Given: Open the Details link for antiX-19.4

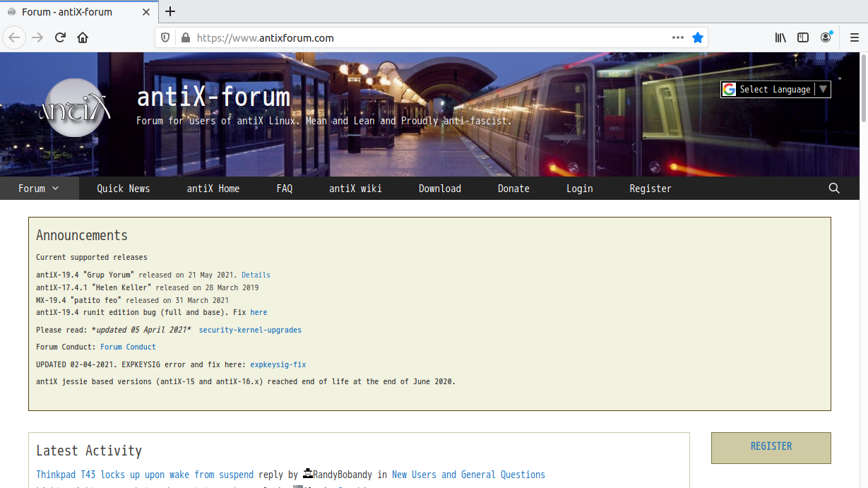Looking at the screenshot, I should click(x=256, y=275).
